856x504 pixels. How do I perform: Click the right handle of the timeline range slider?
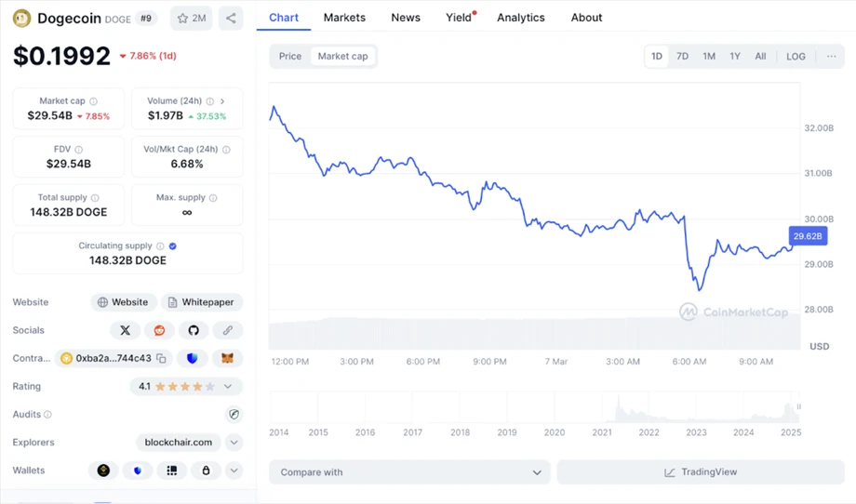[797, 407]
